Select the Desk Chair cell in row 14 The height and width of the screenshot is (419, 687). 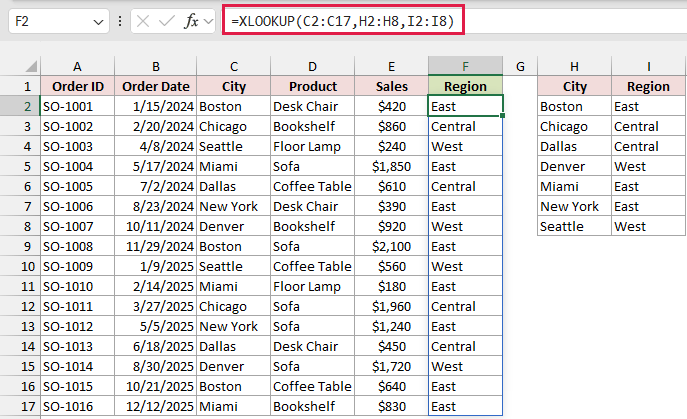pyautogui.click(x=312, y=346)
